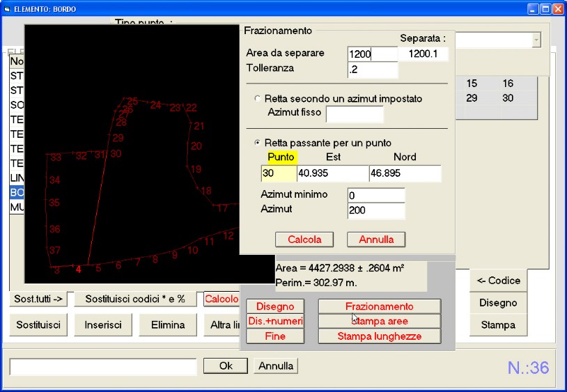
Task: Maximize the ELEMENTO: BORDO window
Action: pyautogui.click(x=545, y=9)
